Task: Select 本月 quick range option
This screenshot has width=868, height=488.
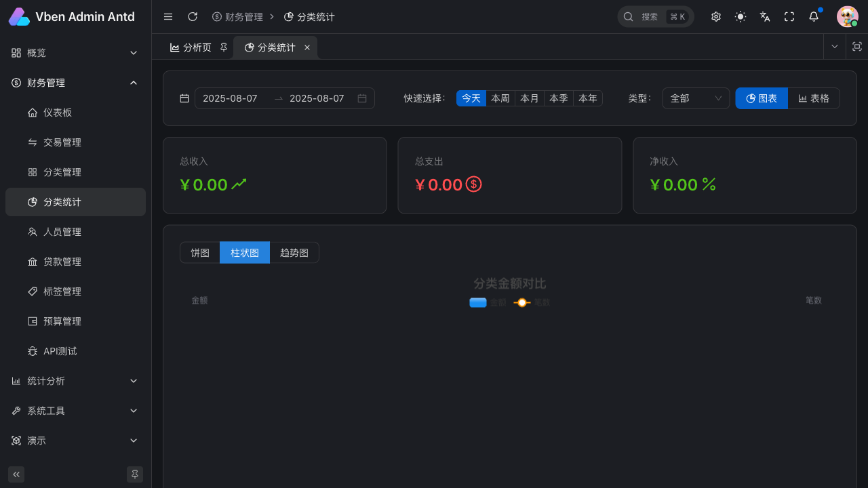Action: pyautogui.click(x=529, y=98)
